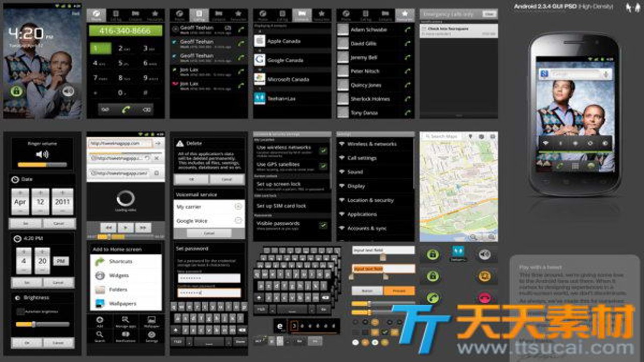Increase the year above 2011

pos(62,193)
